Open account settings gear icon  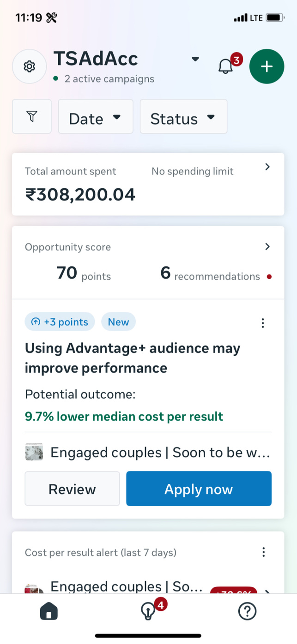(x=30, y=66)
